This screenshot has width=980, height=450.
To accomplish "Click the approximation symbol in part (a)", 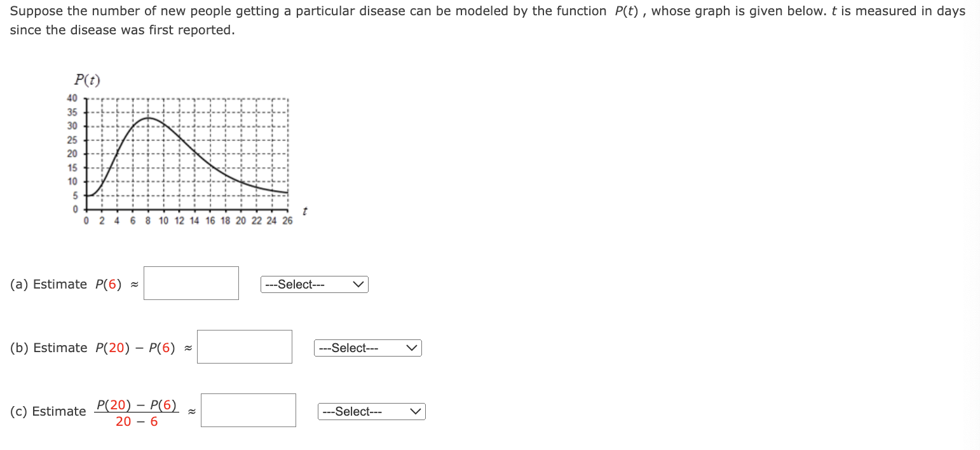I will [133, 284].
